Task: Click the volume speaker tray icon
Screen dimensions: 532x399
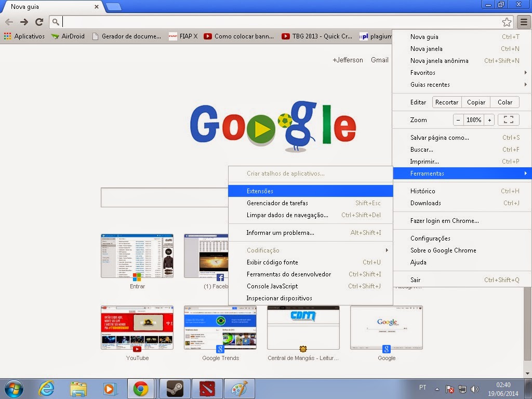Action: [475, 389]
